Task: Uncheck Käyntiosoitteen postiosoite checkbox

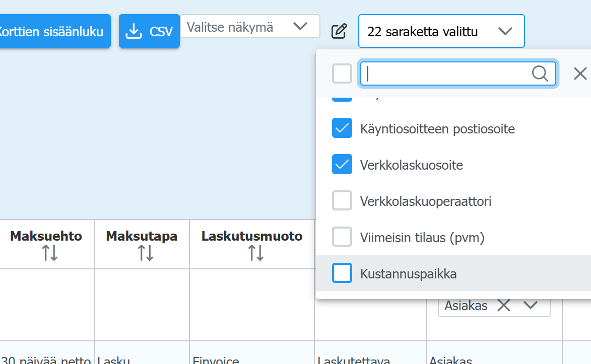Action: pos(342,128)
